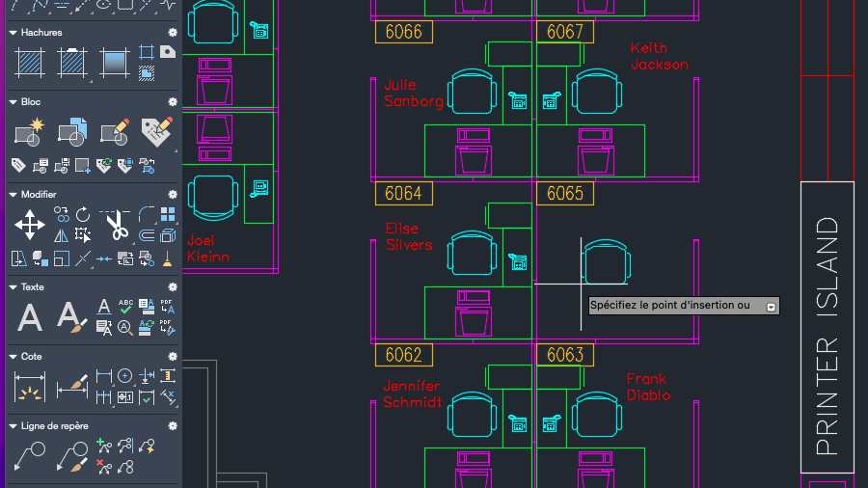Open the Block Editor pencil icon

tap(115, 132)
